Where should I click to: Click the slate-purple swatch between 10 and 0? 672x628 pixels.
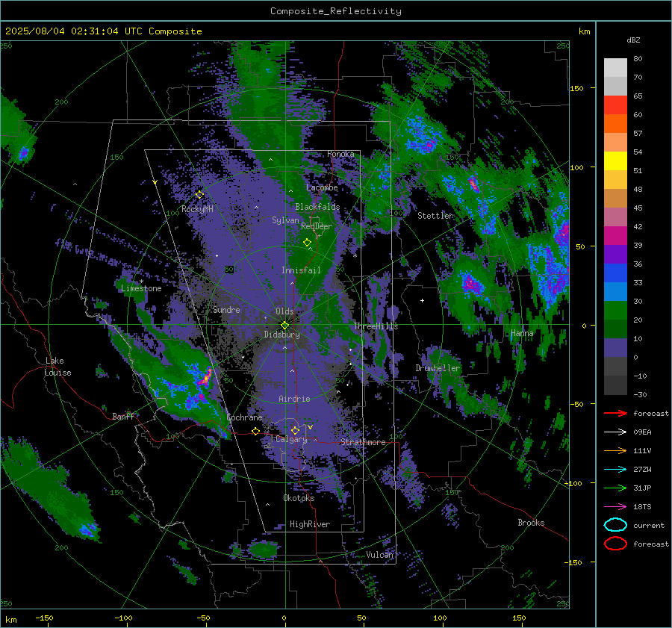[x=615, y=348]
